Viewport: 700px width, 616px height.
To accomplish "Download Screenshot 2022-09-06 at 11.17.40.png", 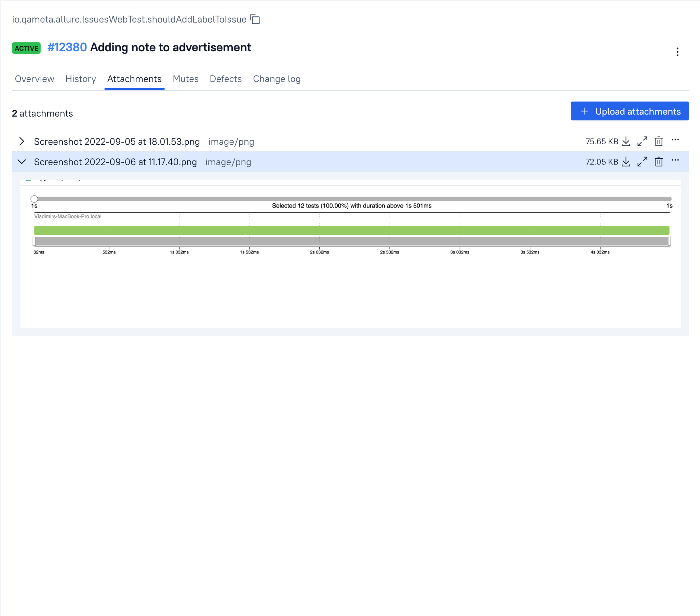I will [x=626, y=162].
